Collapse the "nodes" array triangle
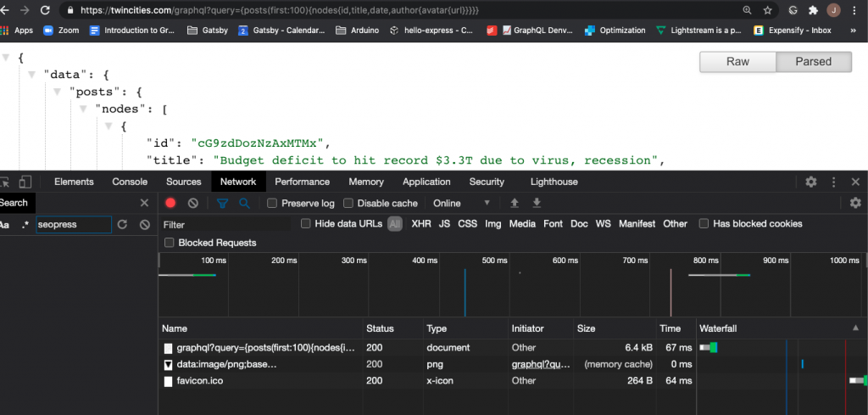This screenshot has width=868, height=415. tap(84, 109)
